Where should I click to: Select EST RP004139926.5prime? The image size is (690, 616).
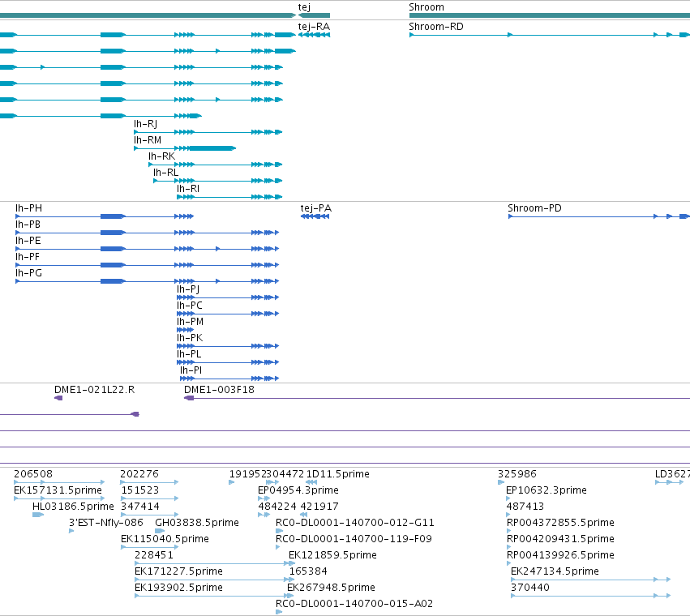tap(560, 555)
